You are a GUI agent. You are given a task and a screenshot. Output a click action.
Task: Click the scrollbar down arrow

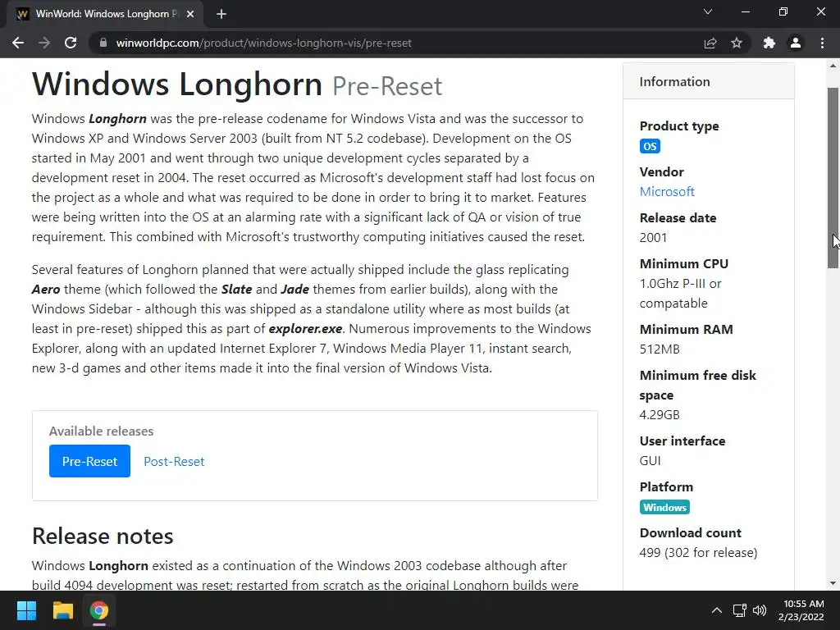(x=833, y=583)
